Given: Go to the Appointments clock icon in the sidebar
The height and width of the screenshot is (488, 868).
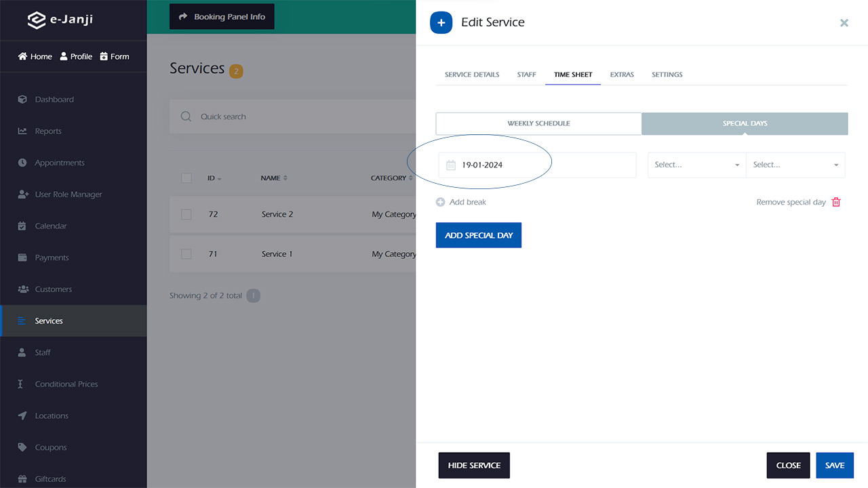Looking at the screenshot, I should (x=22, y=163).
